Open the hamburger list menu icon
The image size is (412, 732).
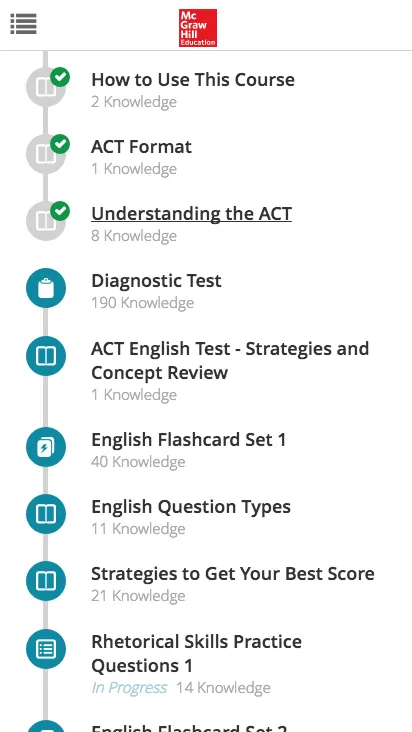[23, 24]
